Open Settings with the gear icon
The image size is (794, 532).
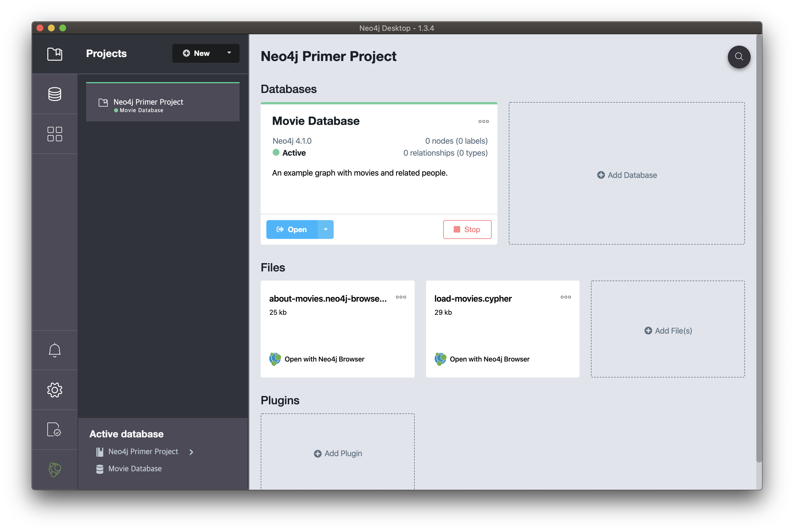[55, 390]
